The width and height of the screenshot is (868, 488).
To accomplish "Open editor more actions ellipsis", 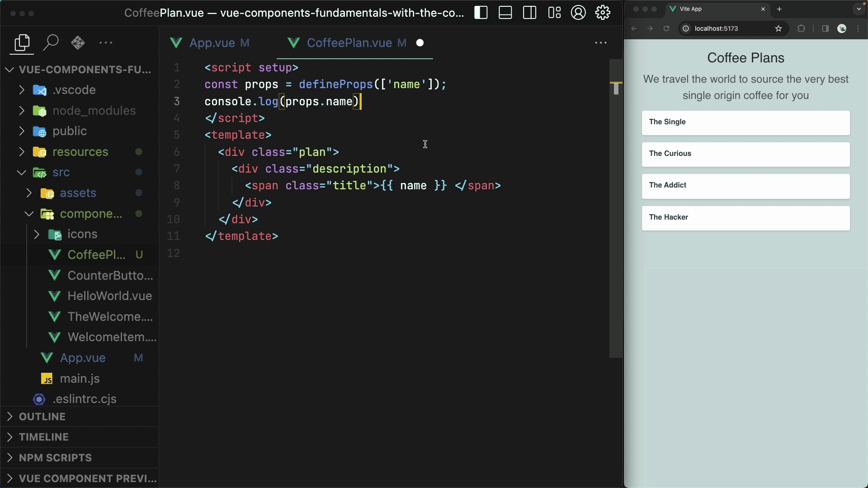I will point(600,43).
